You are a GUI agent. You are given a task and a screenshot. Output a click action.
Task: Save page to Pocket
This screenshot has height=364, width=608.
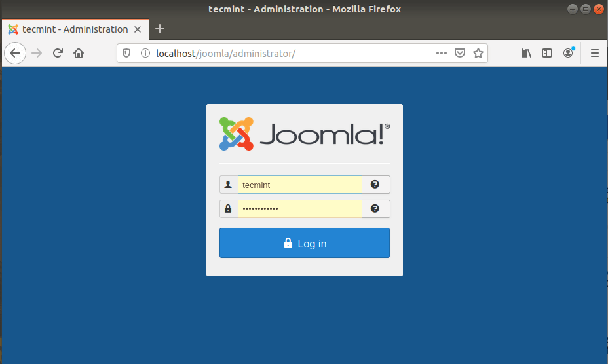point(460,53)
